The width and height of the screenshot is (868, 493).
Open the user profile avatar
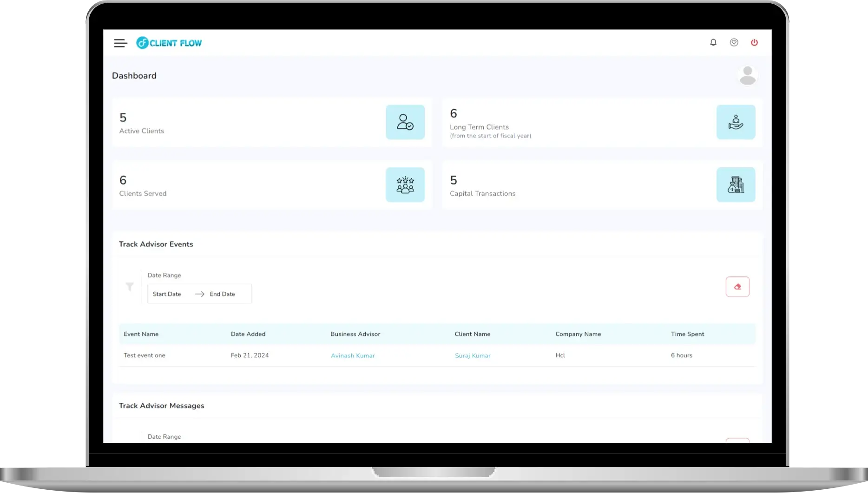pos(747,75)
